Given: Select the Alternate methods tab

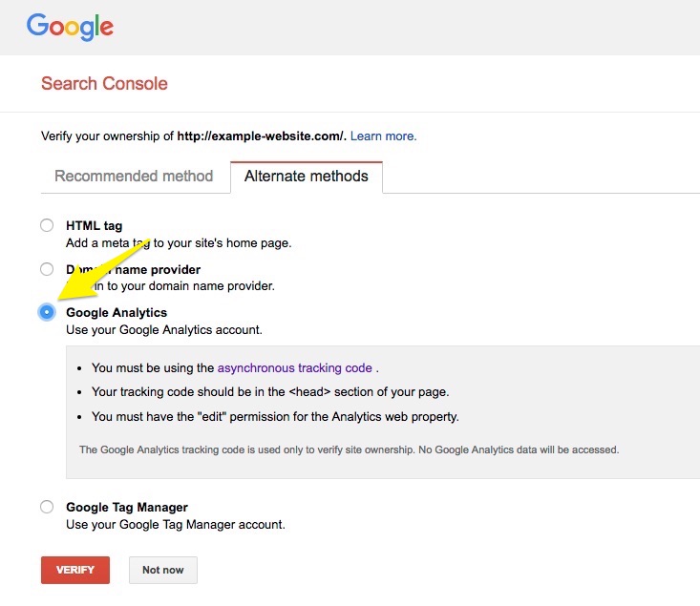Looking at the screenshot, I should point(306,177).
